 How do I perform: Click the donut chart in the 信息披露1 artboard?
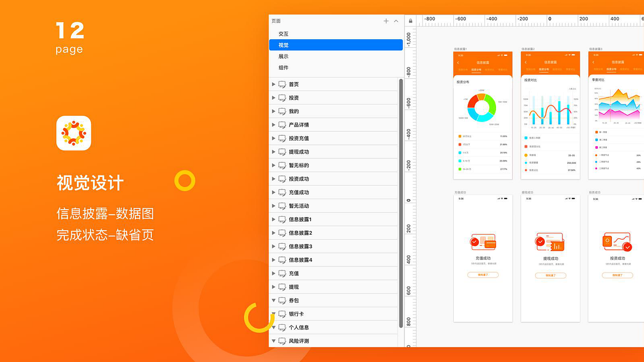coord(482,108)
